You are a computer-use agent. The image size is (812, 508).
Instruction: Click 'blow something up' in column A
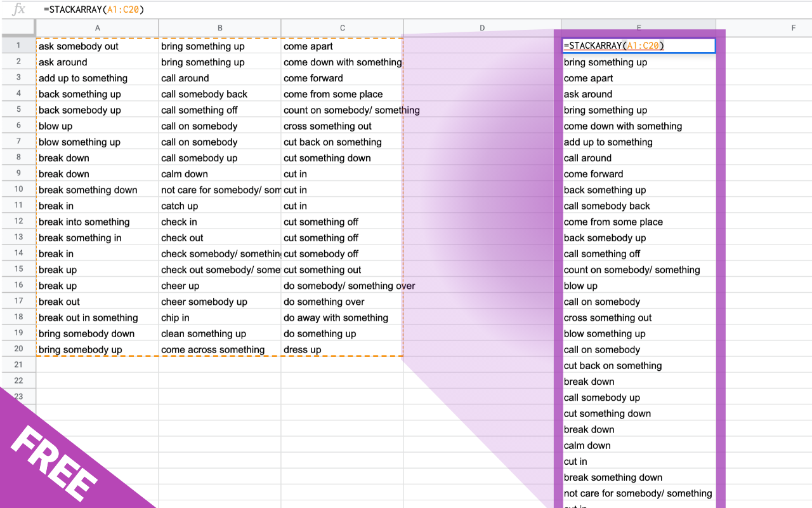97,142
